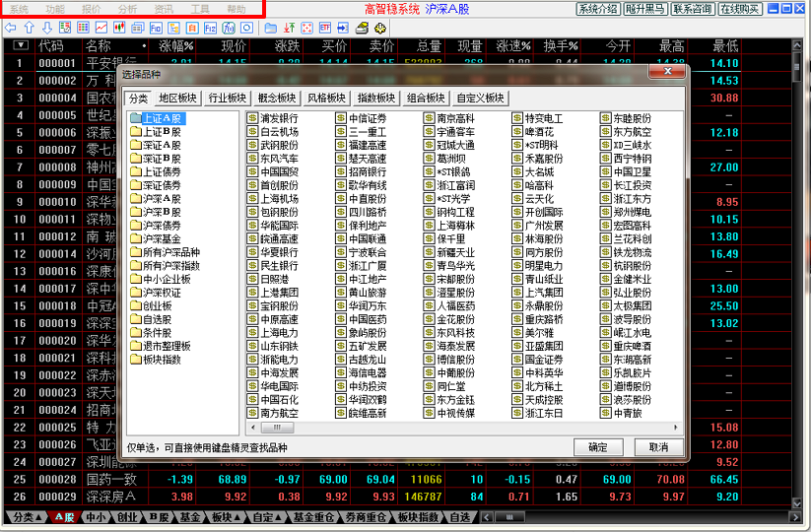Click the 在线购买 button

[740, 9]
